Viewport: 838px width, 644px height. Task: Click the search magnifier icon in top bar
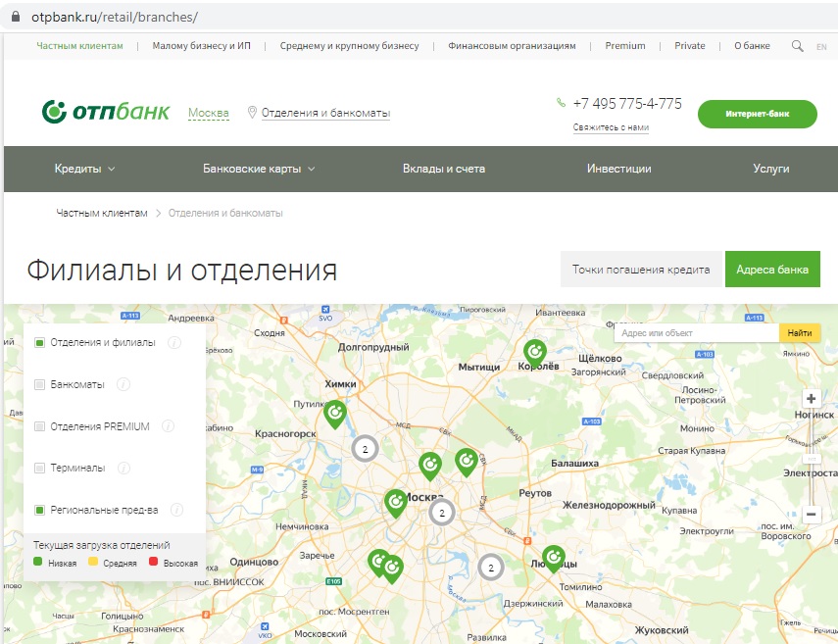tap(797, 46)
